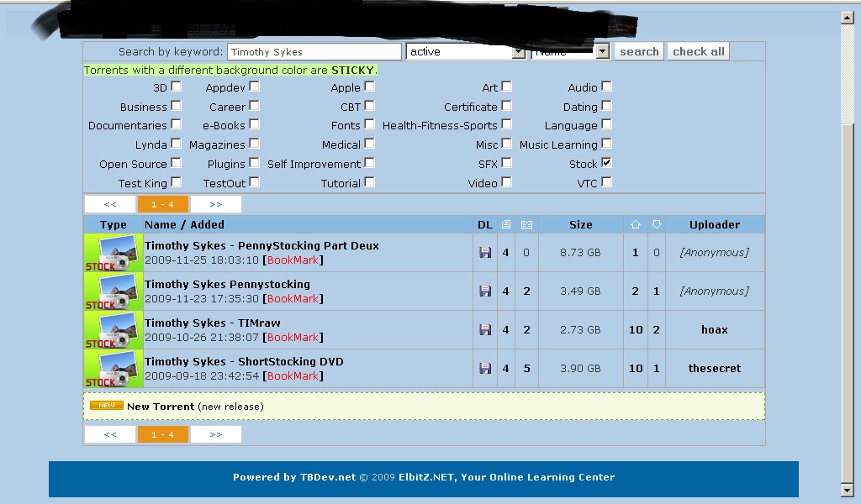Enable the Video category filter
Viewport: 861px width, 504px height.
[506, 182]
